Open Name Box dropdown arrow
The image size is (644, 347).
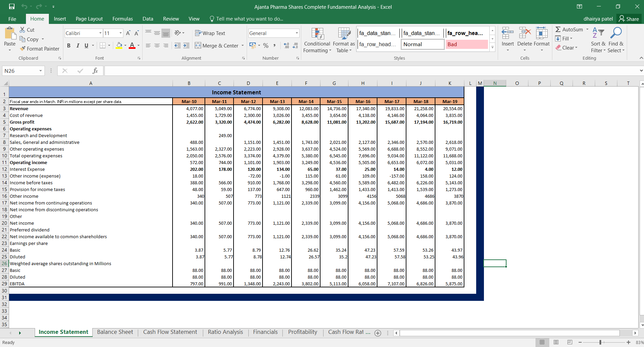40,71
